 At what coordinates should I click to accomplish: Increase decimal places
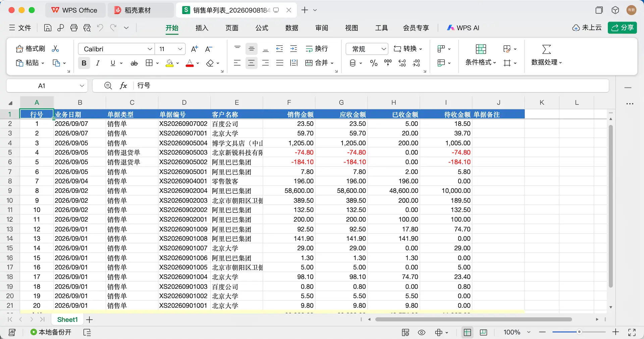click(x=402, y=63)
